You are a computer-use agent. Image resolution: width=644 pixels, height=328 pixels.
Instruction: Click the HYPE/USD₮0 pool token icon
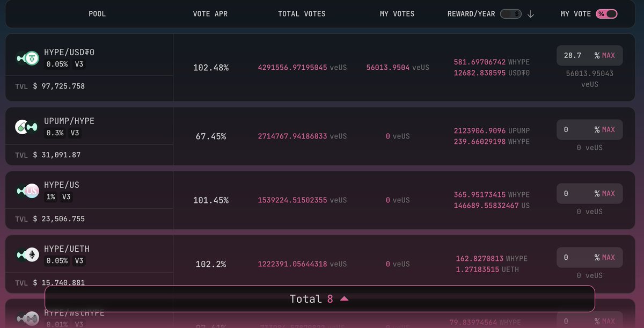(27, 57)
